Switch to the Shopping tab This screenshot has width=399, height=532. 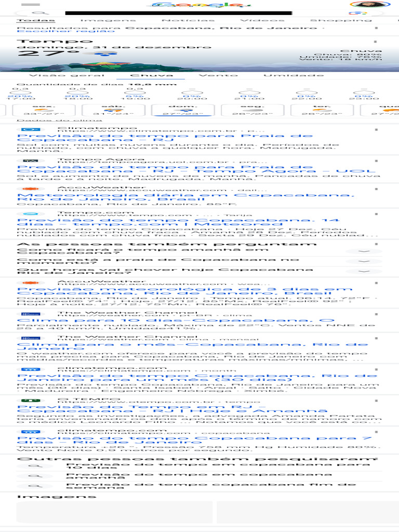coord(341,20)
